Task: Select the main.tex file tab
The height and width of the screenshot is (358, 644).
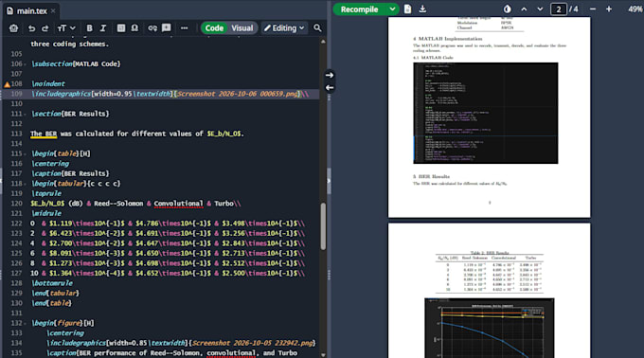Action: 31,11
